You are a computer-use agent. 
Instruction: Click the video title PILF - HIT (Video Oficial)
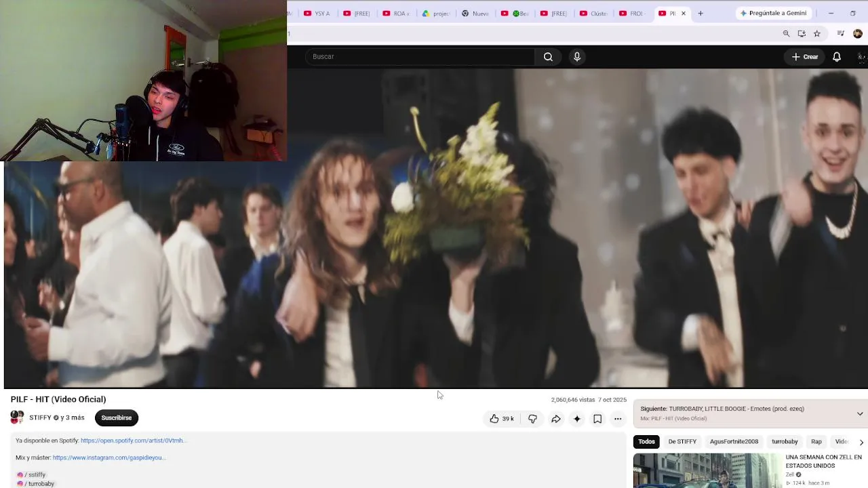[x=58, y=399]
